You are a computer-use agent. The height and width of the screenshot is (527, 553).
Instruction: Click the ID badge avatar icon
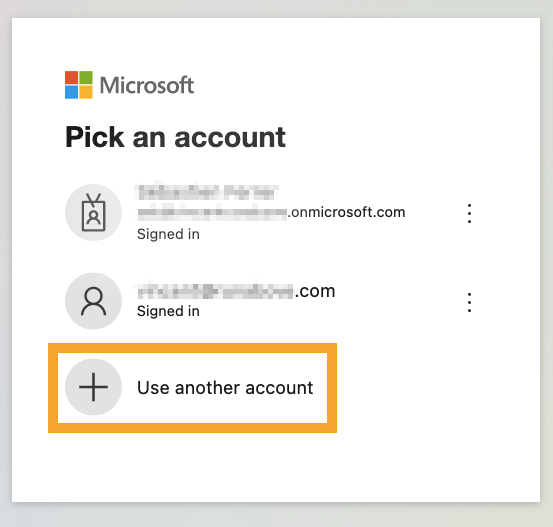coord(93,212)
